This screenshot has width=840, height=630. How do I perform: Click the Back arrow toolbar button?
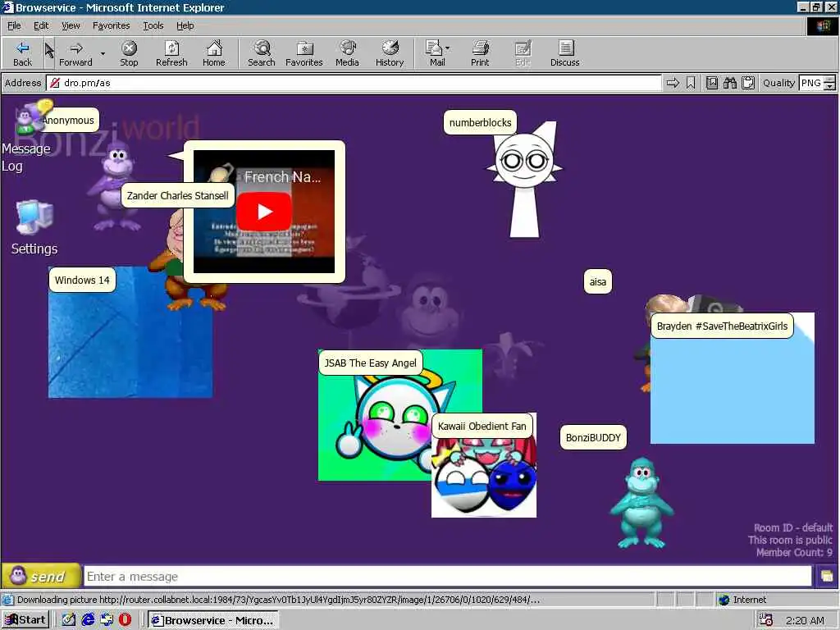pyautogui.click(x=22, y=53)
